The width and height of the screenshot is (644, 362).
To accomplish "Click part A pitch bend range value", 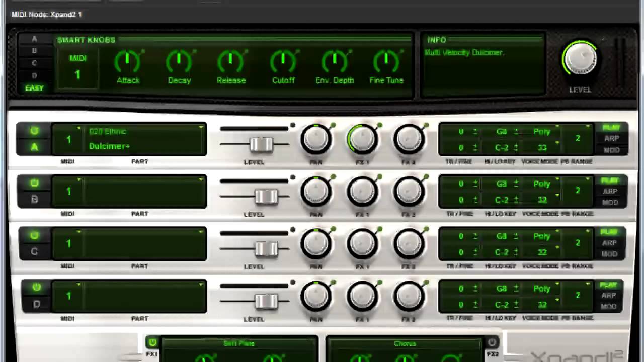I will click(578, 138).
